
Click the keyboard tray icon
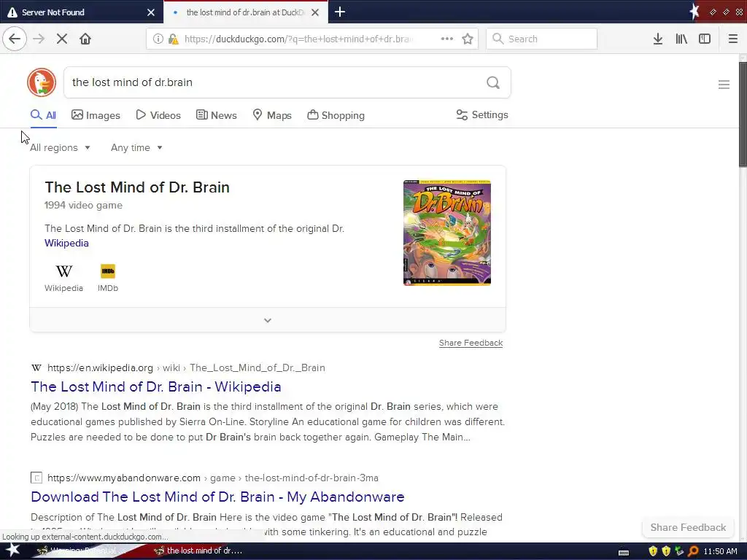(624, 552)
